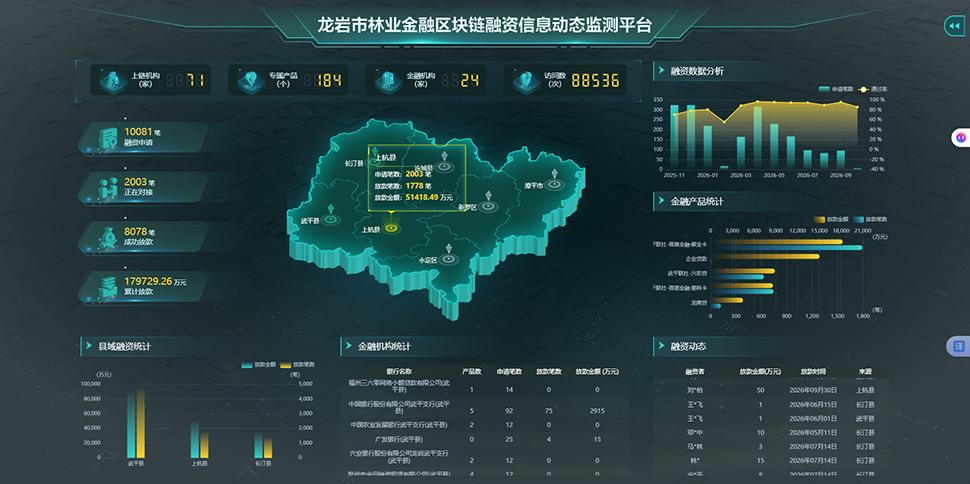This screenshot has width=970, height=484.
Task: Click the 融资者 column header
Action: click(695, 371)
